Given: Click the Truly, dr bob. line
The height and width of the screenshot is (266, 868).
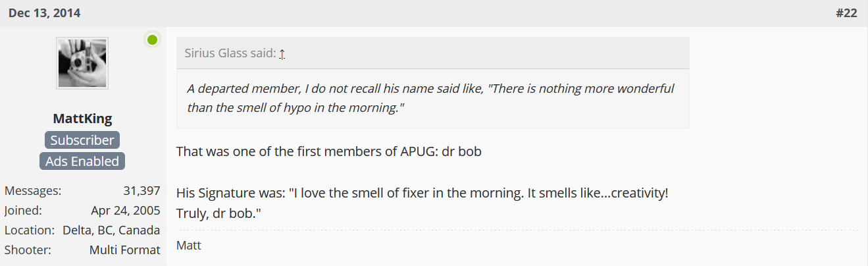Looking at the screenshot, I should click(x=220, y=214).
